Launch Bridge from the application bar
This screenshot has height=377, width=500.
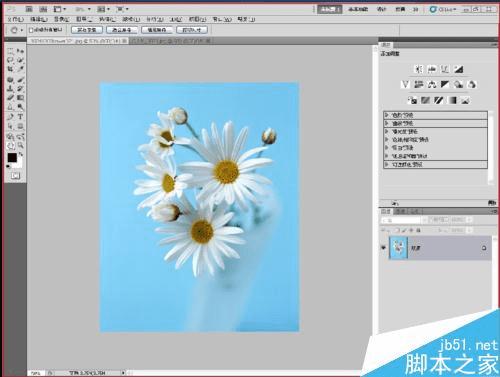pyautogui.click(x=29, y=9)
